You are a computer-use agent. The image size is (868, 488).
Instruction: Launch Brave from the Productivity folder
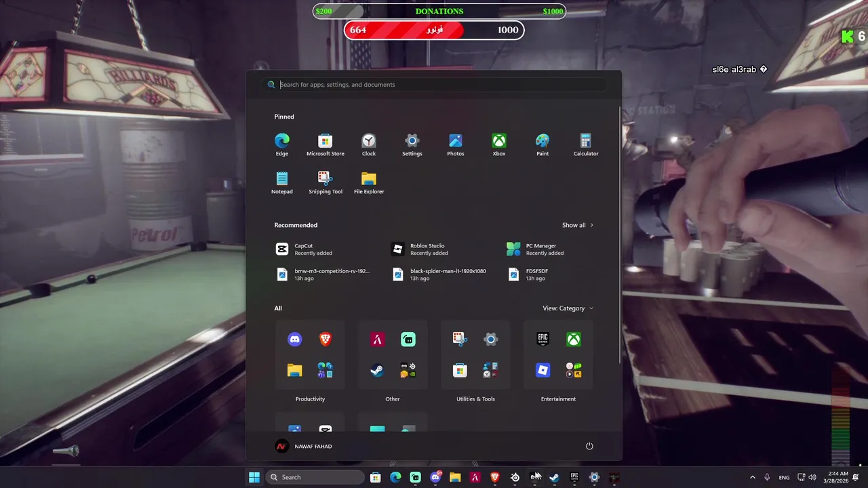pyautogui.click(x=325, y=340)
